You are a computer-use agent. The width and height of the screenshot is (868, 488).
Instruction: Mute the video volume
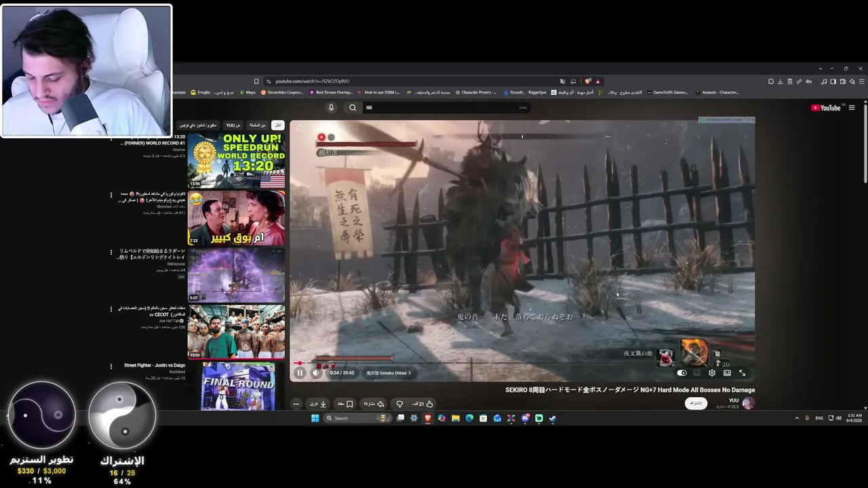[315, 373]
